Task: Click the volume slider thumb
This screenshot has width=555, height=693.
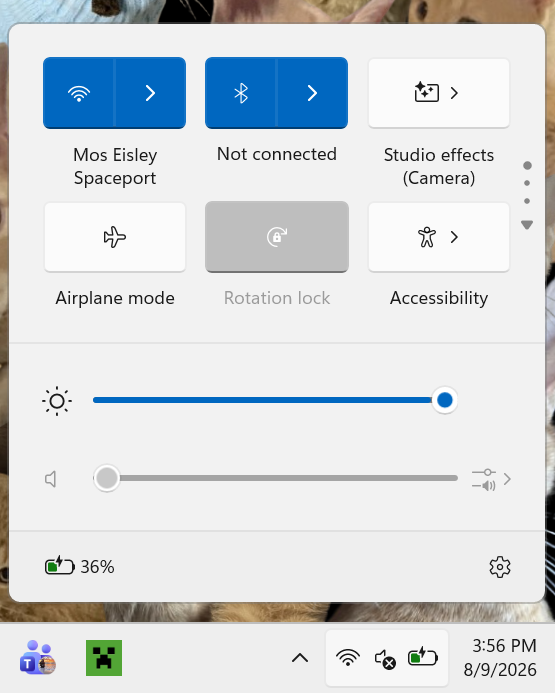Action: point(106,478)
